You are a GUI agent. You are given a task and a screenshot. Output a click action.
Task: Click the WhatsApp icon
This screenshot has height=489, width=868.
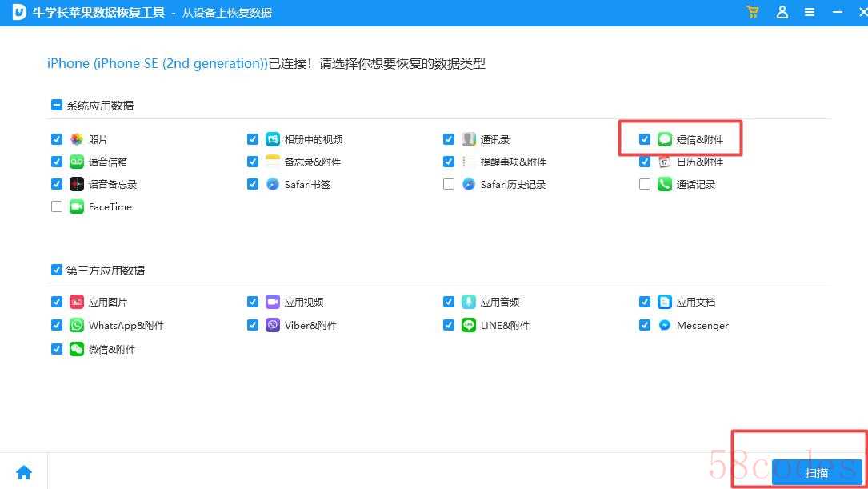tap(76, 325)
